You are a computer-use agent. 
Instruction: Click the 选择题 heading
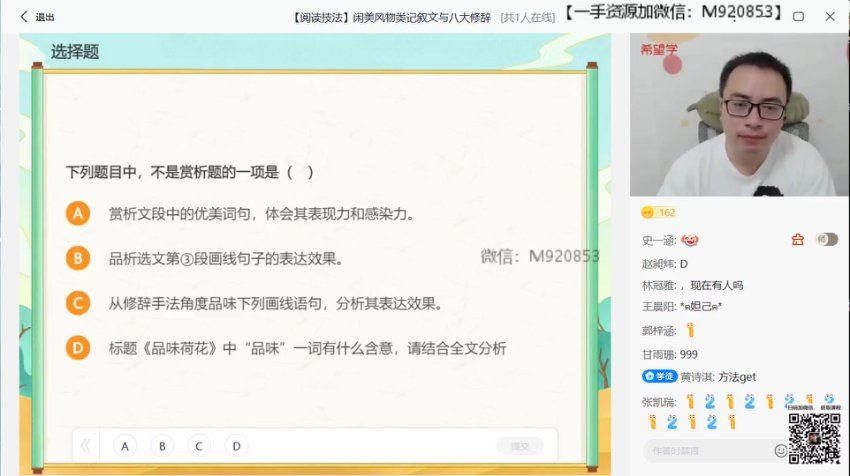coord(75,52)
